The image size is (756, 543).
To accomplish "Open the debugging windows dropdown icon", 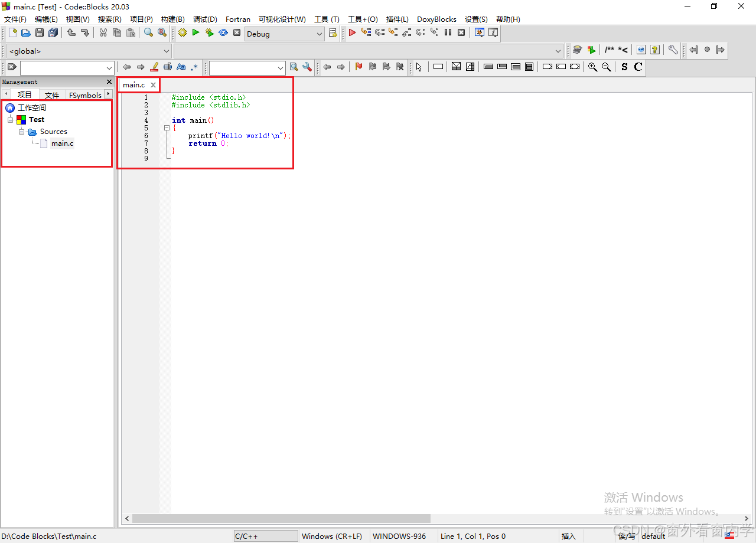I will [480, 33].
